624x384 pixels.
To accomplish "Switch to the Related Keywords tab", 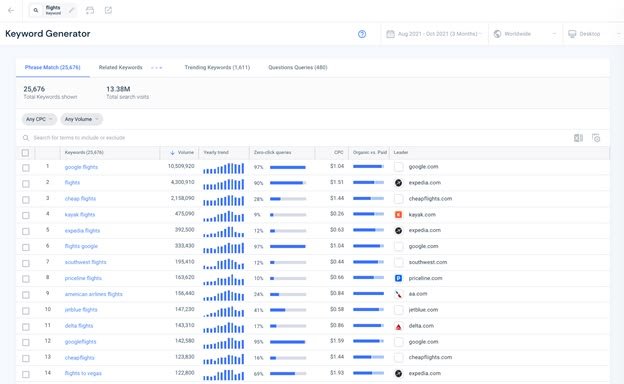I will coord(121,67).
